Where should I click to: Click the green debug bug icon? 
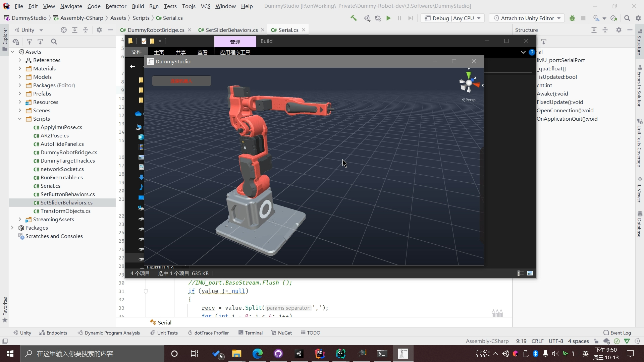[572, 18]
